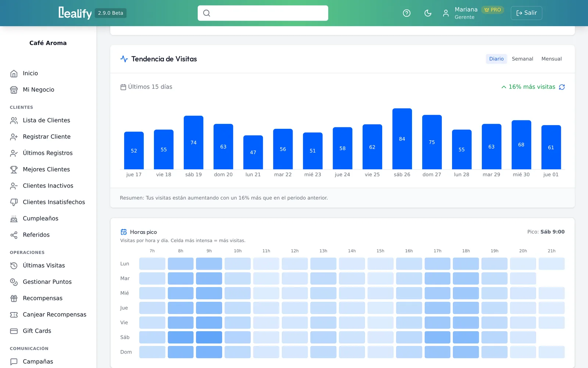Click the Cumpleaños cake icon
The height and width of the screenshot is (368, 588).
point(14,219)
